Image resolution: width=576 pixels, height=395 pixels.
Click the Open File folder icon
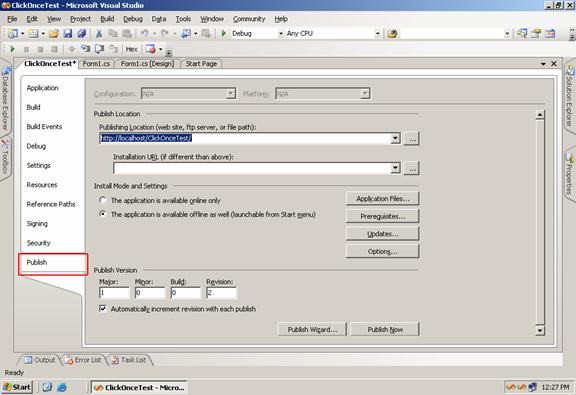54,33
